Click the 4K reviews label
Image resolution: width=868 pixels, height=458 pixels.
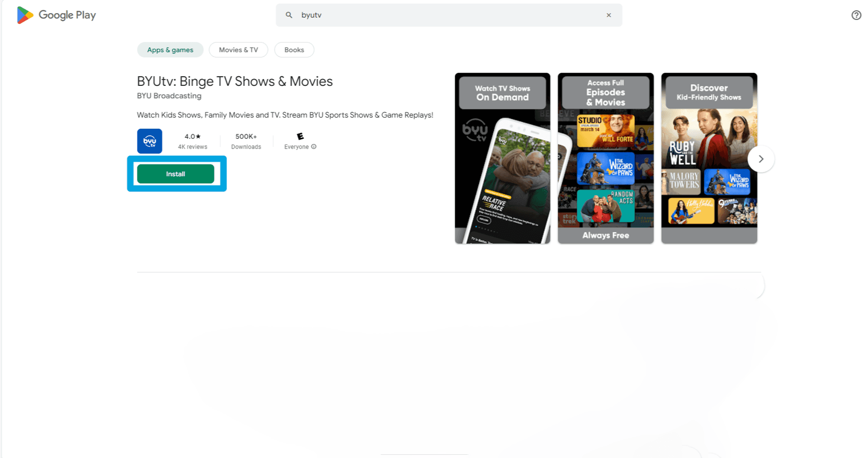(193, 147)
